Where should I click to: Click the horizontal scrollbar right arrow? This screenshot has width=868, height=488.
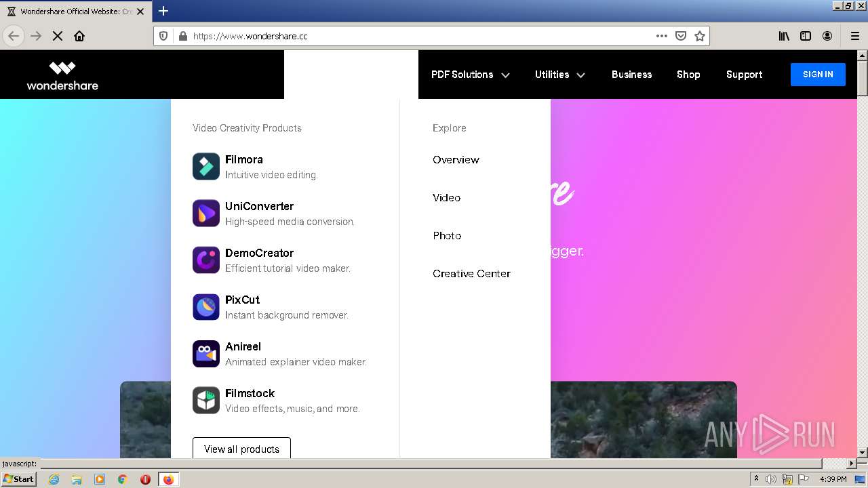[852, 464]
